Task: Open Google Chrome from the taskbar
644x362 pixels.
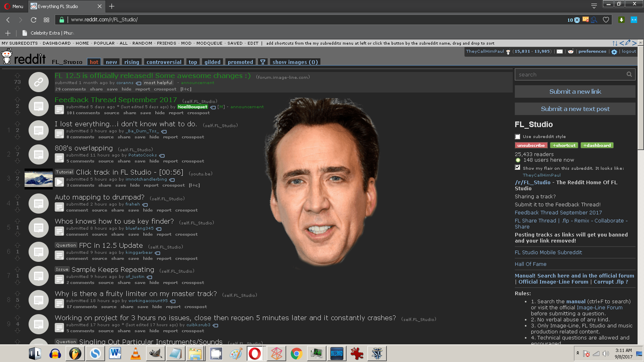Action: point(297,354)
